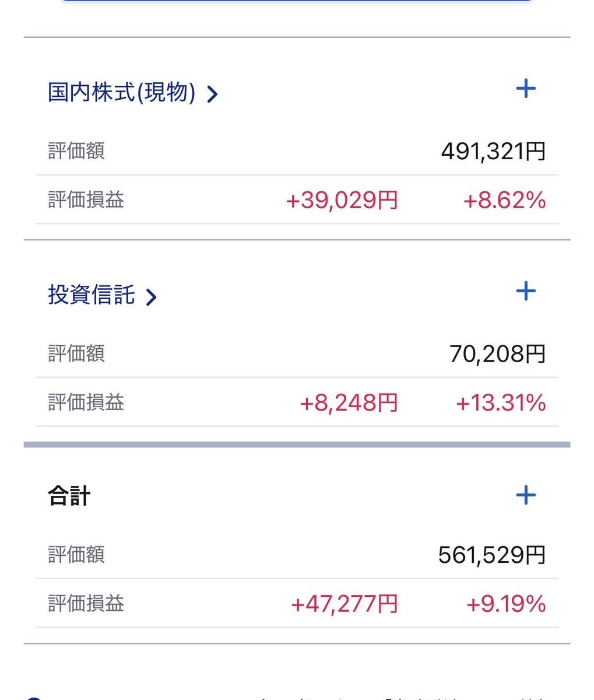Open the 投資信託 holdings link

[x=92, y=295]
